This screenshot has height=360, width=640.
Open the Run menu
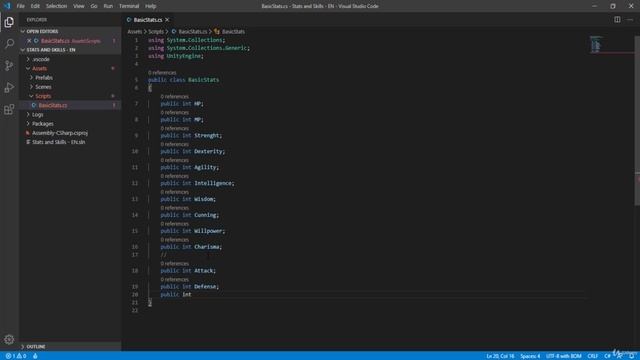tap(108, 6)
